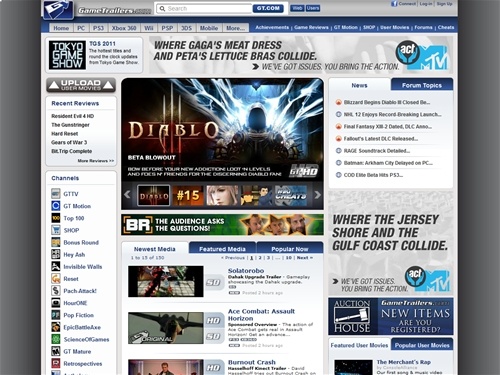
Task: Open the Bonus Round audience banner
Action: click(222, 225)
